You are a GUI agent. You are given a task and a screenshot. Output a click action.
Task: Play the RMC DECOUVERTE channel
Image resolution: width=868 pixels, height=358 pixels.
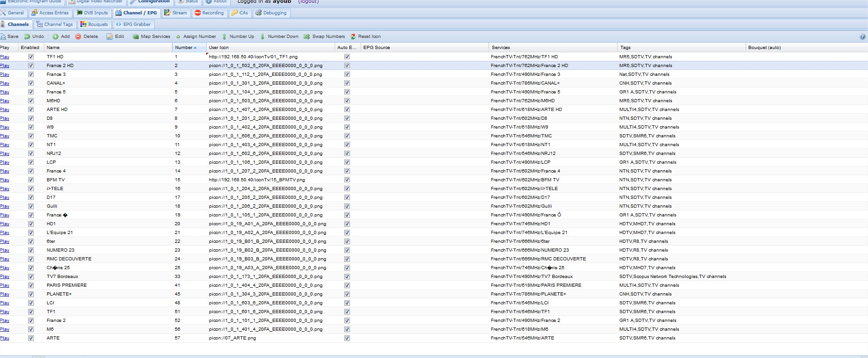pyautogui.click(x=5, y=259)
